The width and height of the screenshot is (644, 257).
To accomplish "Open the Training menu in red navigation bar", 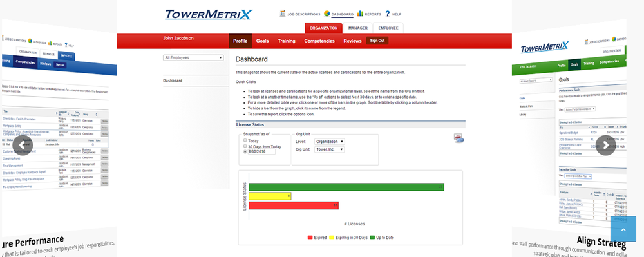I will click(x=287, y=41).
